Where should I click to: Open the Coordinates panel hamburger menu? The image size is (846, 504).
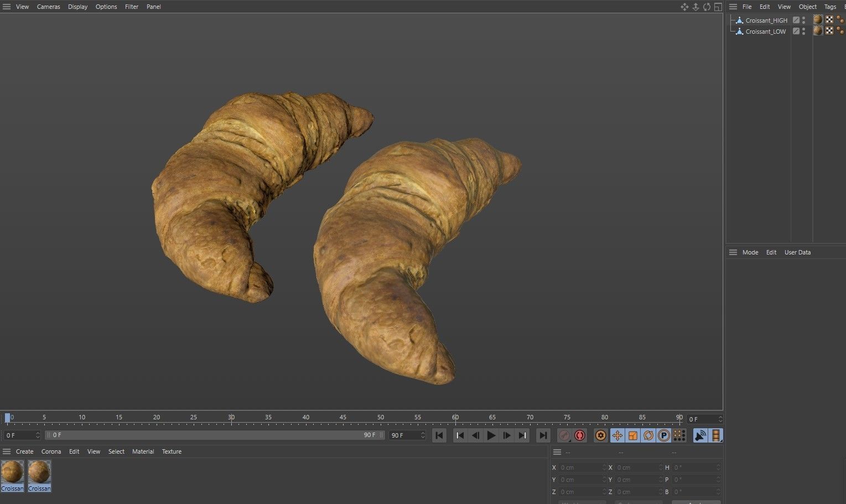pyautogui.click(x=557, y=452)
